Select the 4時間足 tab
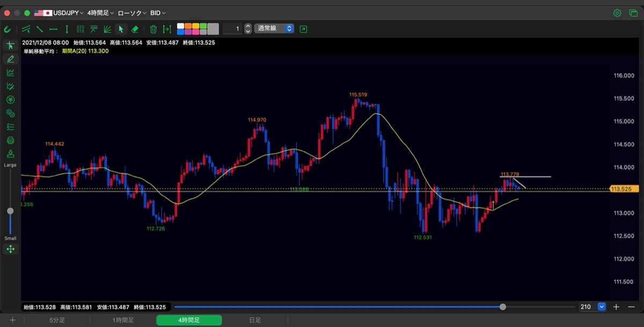 (189, 320)
